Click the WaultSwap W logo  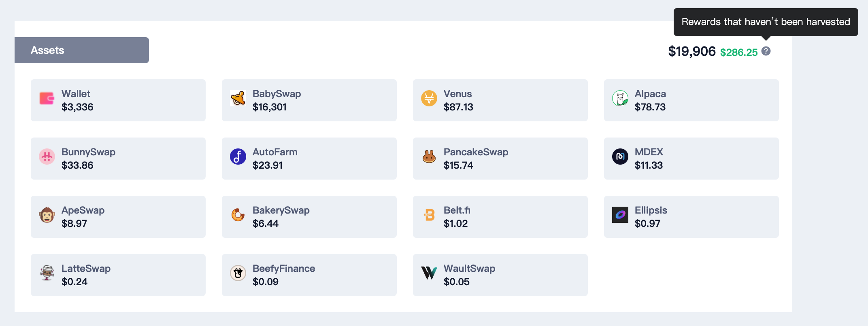click(x=429, y=273)
